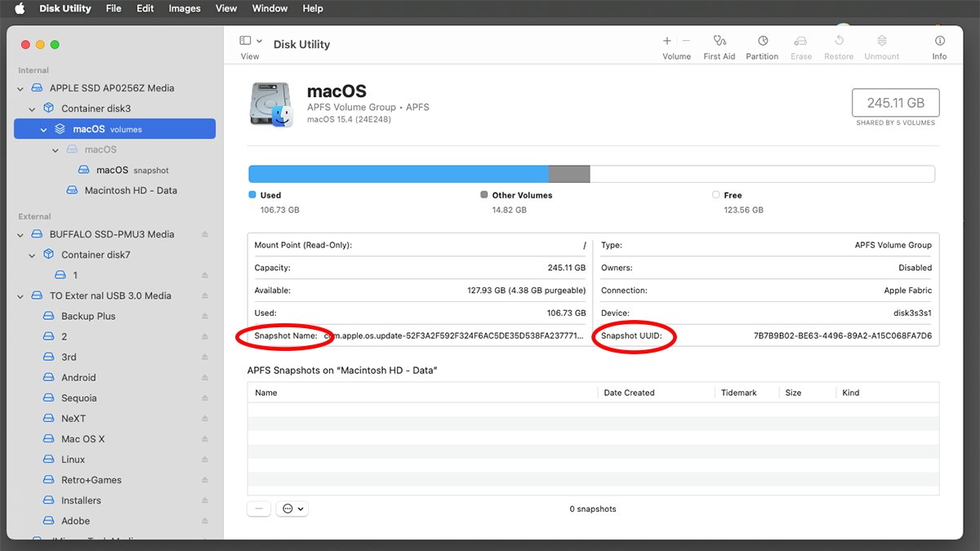Screen dimensions: 980x551
Task: Click the Restore toolbar icon
Action: pyautogui.click(x=839, y=41)
